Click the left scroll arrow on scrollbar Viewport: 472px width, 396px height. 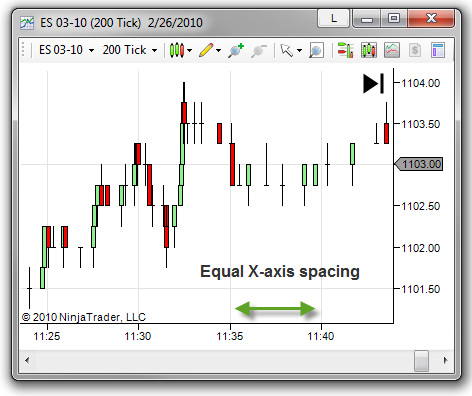click(27, 360)
